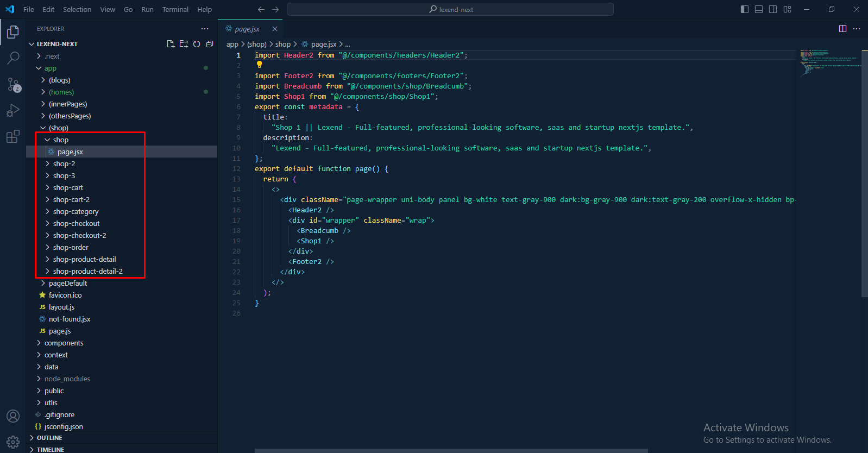868x453 pixels.
Task: Click the New Folder icon in Explorer
Action: 184,44
